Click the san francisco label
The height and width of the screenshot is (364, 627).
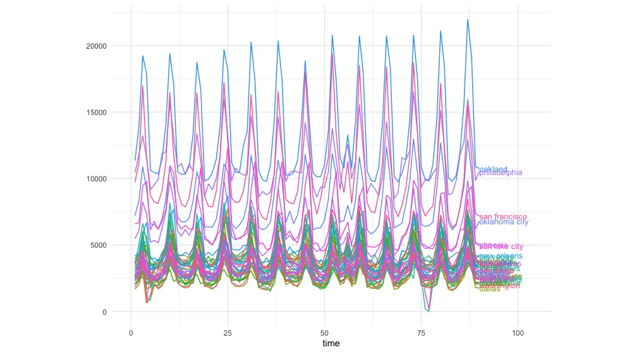pos(503,217)
